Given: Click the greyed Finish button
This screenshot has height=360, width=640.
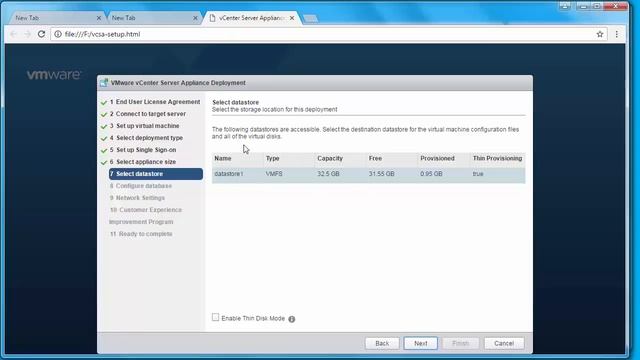Looking at the screenshot, I should tap(460, 343).
